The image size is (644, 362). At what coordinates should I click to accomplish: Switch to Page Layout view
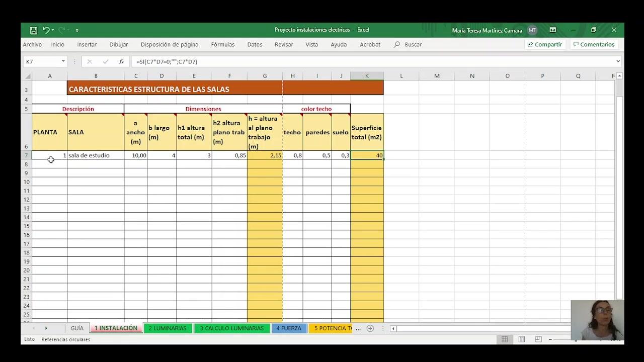point(522,339)
